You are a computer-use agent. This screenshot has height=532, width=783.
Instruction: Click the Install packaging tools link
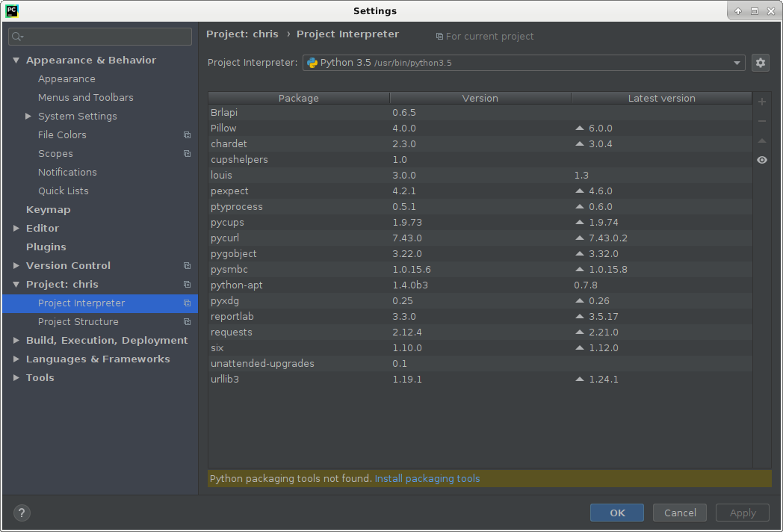(427, 478)
